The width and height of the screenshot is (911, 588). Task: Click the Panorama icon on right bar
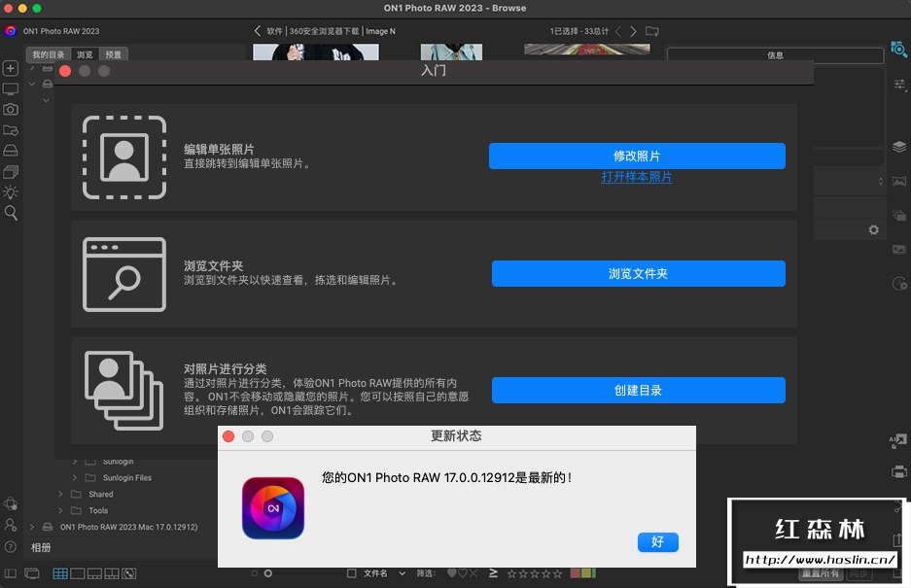(899, 182)
